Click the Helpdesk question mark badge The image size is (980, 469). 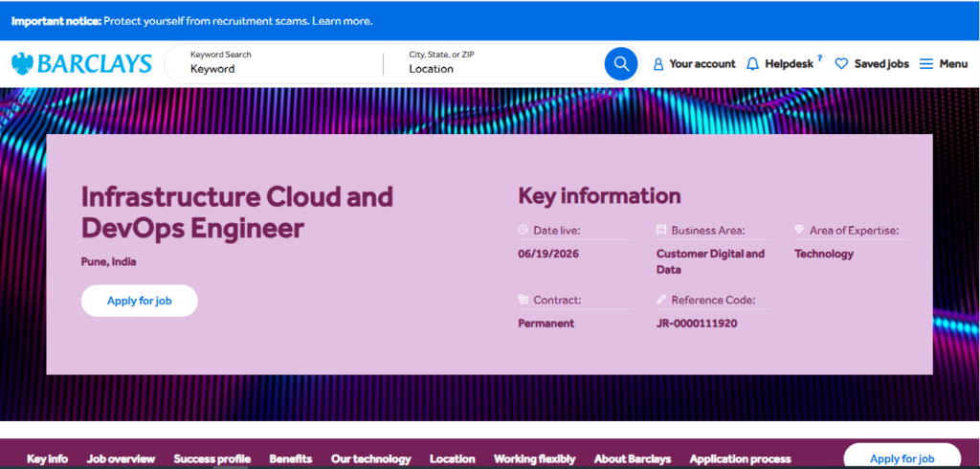coord(819,57)
